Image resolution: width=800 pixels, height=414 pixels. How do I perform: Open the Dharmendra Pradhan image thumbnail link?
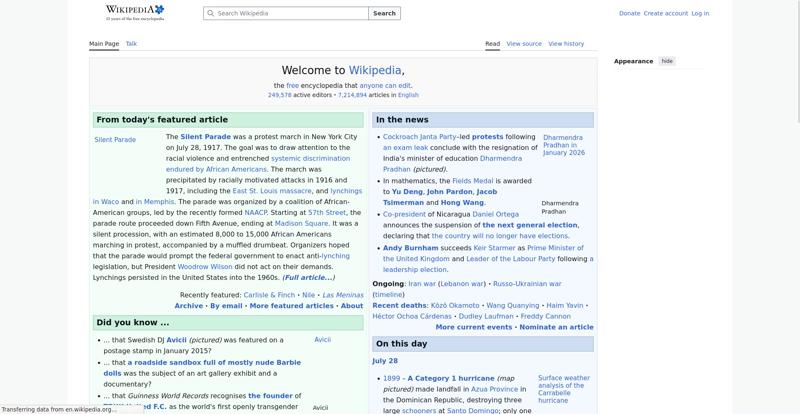click(x=564, y=145)
